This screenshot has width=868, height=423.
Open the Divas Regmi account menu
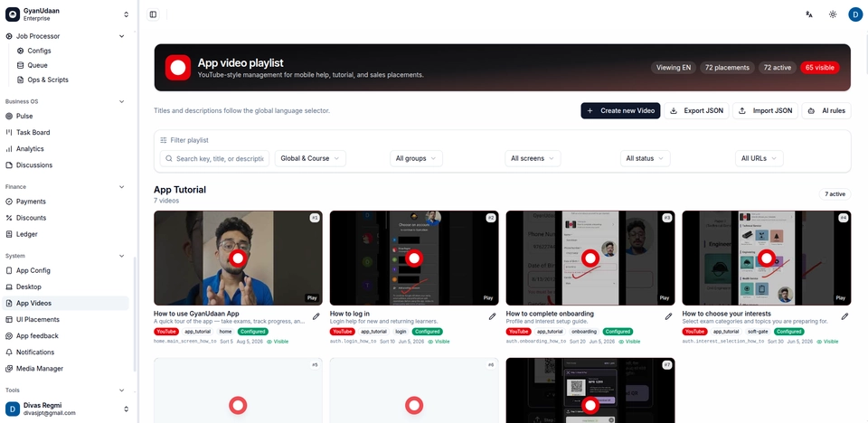pos(67,409)
